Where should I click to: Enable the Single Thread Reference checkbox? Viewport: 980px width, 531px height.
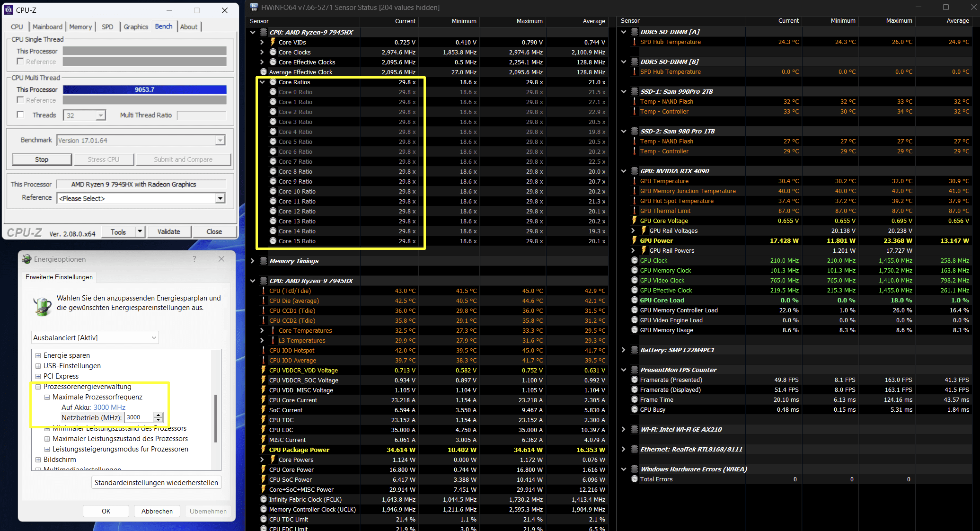20,62
